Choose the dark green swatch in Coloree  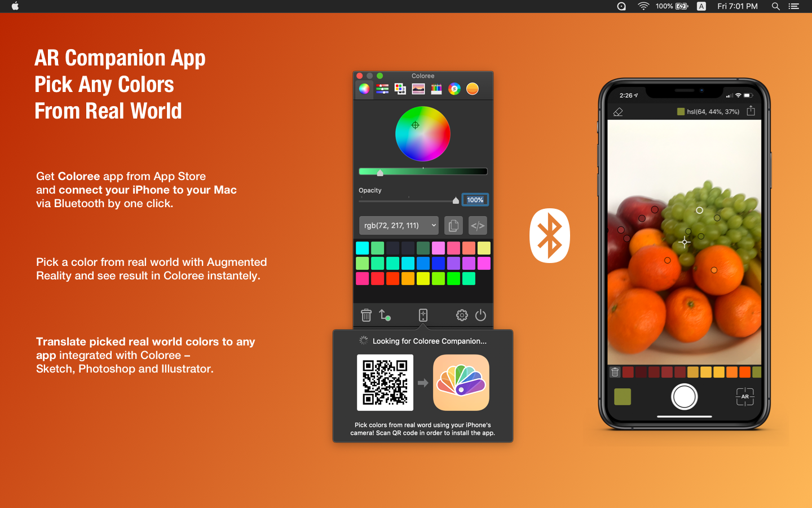pyautogui.click(x=423, y=248)
